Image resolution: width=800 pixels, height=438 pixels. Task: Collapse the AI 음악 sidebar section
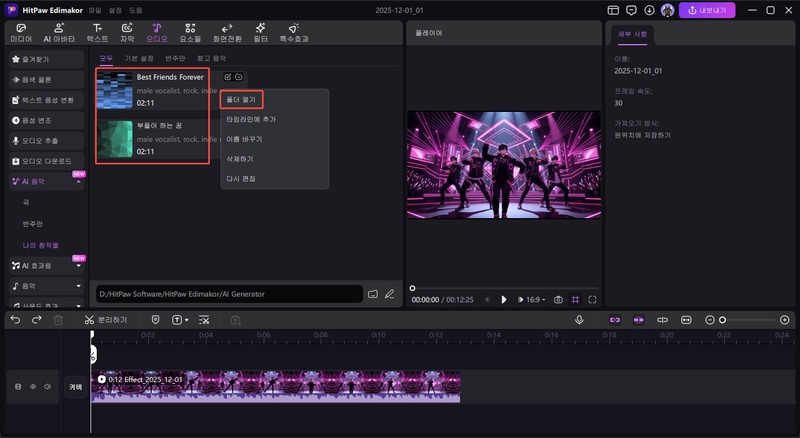pos(78,182)
